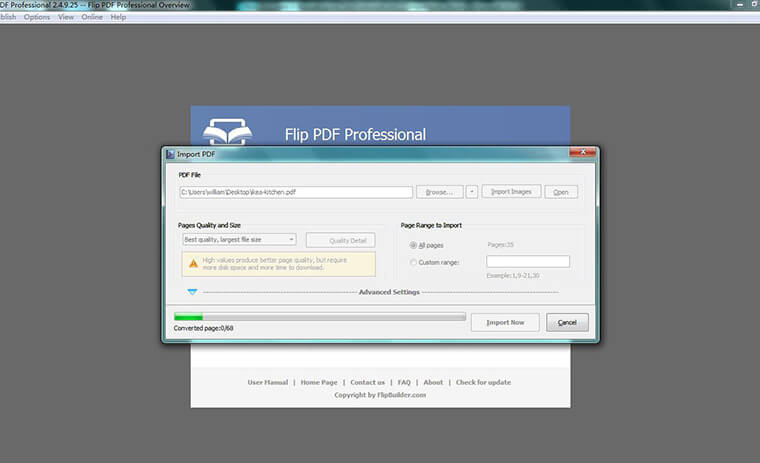This screenshot has width=760, height=463.
Task: Click the Import PDF dialog title icon
Action: pyautogui.click(x=170, y=154)
